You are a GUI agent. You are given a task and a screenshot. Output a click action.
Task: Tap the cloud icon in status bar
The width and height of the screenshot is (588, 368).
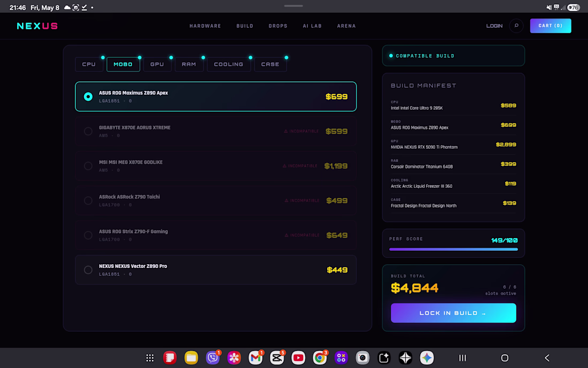[x=67, y=7]
